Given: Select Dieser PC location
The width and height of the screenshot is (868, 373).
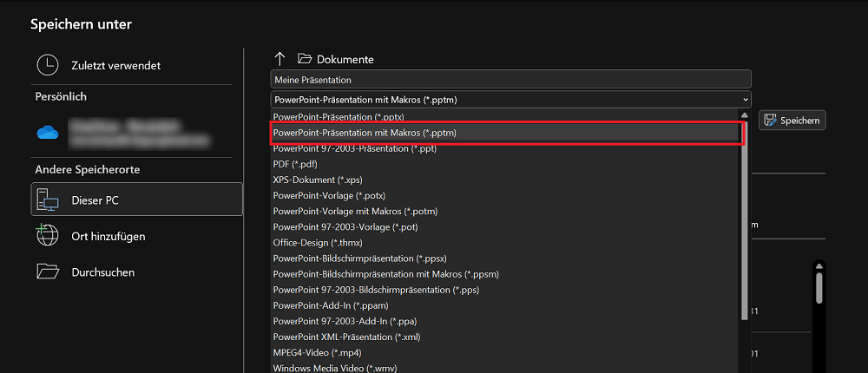Looking at the screenshot, I should coord(137,200).
